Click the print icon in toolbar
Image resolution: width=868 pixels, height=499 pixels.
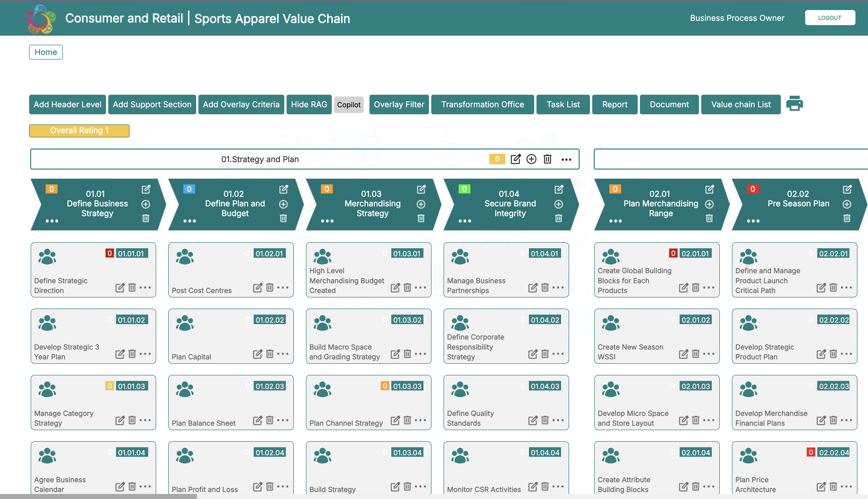(x=794, y=104)
